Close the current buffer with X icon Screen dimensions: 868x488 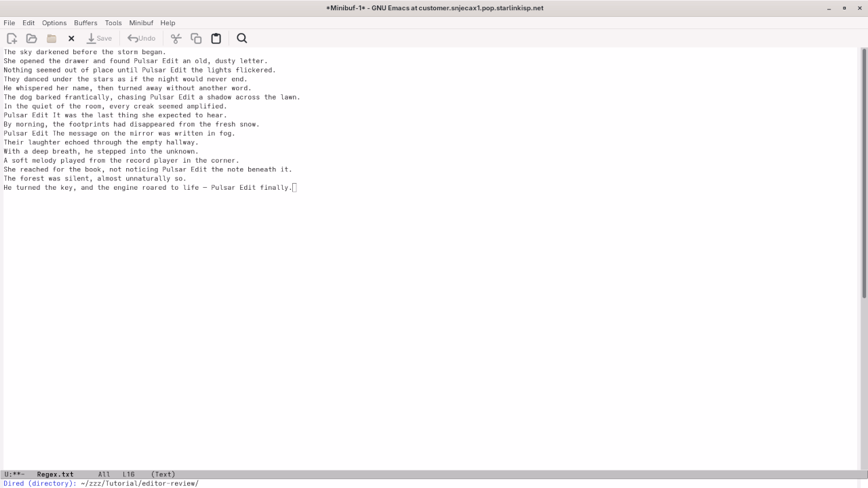[71, 39]
